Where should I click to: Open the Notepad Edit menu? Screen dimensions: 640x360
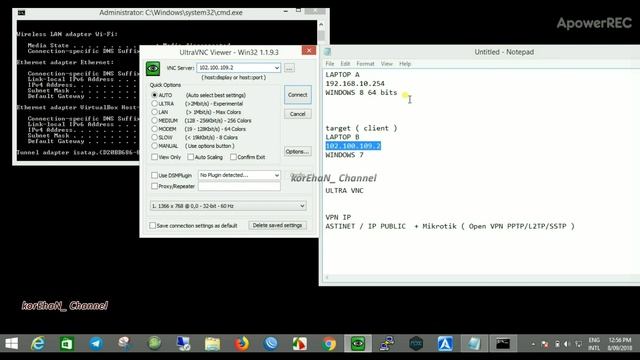coord(345,64)
